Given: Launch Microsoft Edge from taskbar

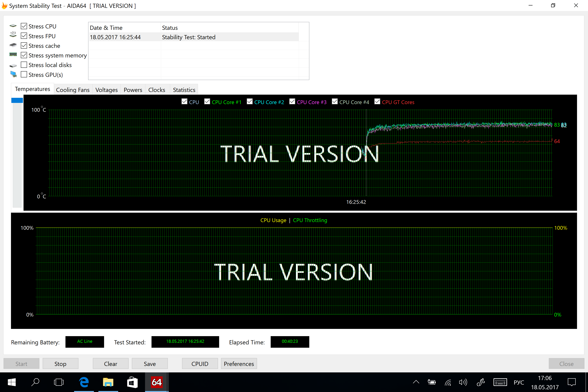Looking at the screenshot, I should [x=84, y=382].
